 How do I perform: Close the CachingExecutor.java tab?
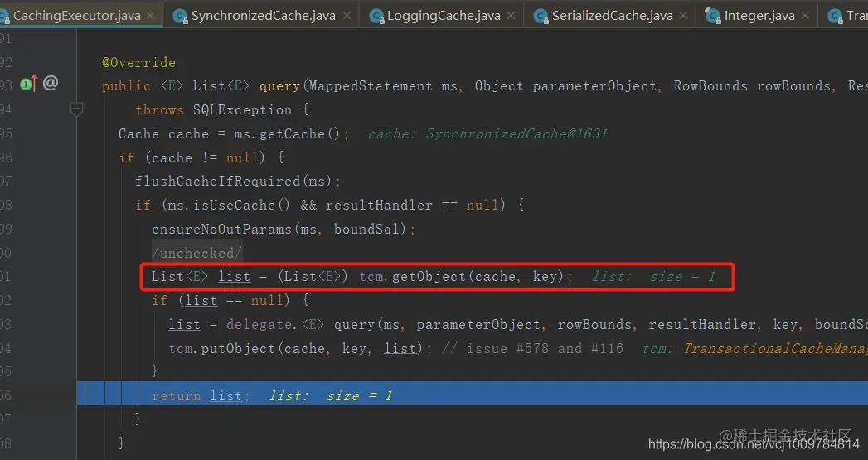(151, 16)
